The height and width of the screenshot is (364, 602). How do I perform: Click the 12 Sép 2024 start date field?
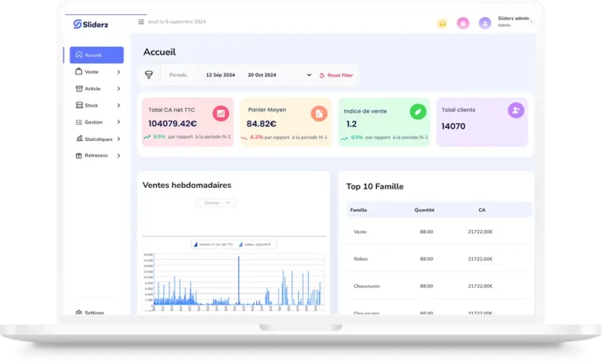220,75
